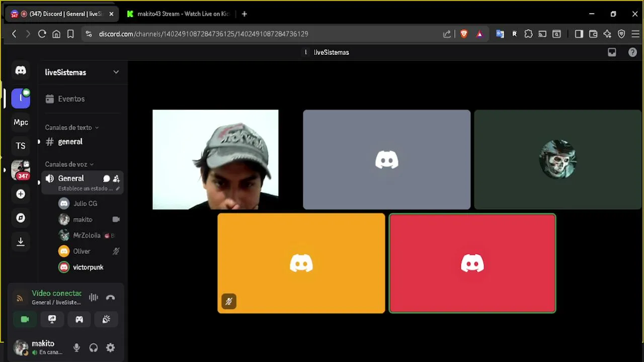Open makito user profile panel

pyautogui.click(x=39, y=347)
